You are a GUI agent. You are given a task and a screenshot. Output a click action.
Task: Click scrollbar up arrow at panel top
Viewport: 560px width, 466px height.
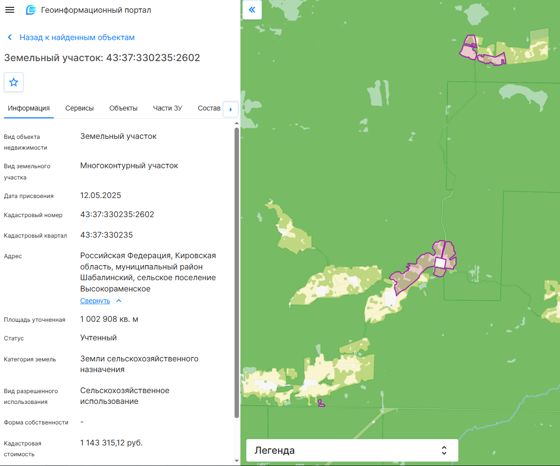point(236,123)
